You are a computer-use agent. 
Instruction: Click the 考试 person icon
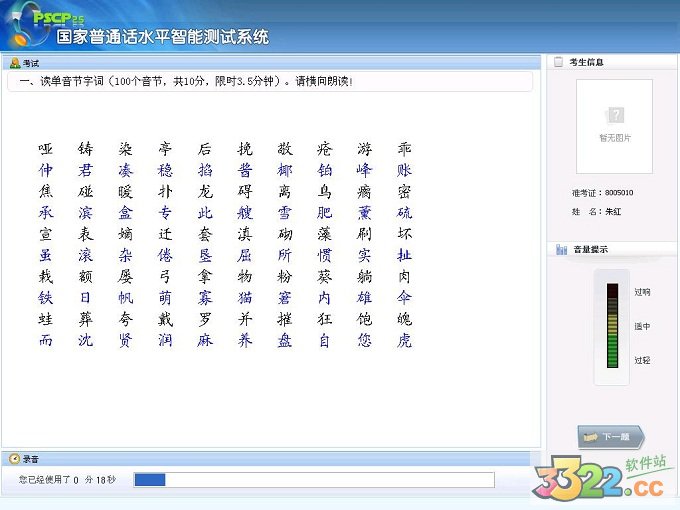[x=15, y=63]
